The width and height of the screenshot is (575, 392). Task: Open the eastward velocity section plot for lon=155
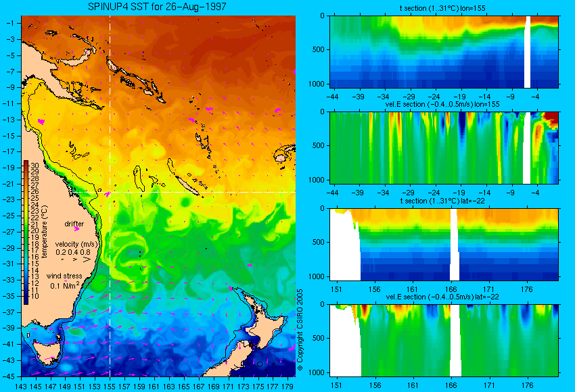coord(444,147)
